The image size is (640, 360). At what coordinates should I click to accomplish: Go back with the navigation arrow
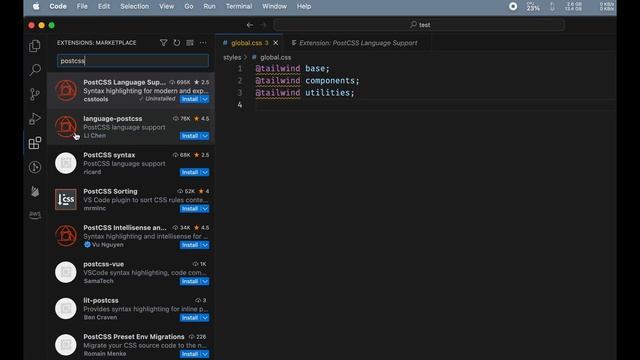pyautogui.click(x=250, y=25)
